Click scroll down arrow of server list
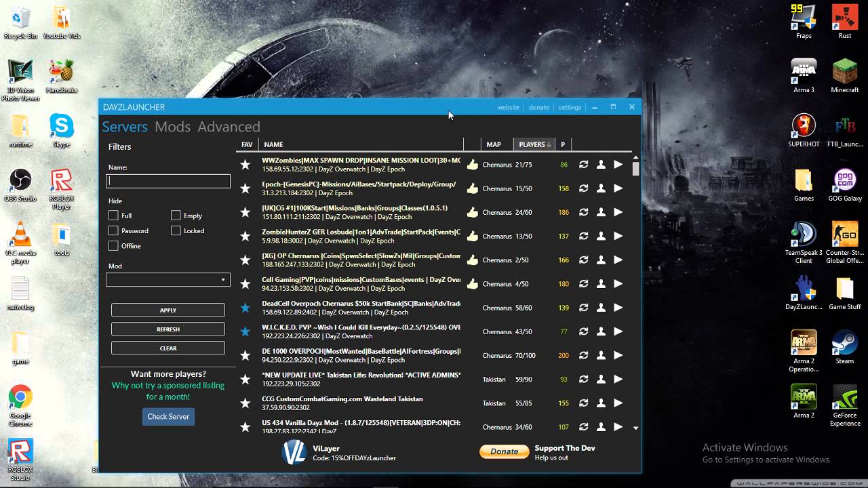 coord(635,428)
